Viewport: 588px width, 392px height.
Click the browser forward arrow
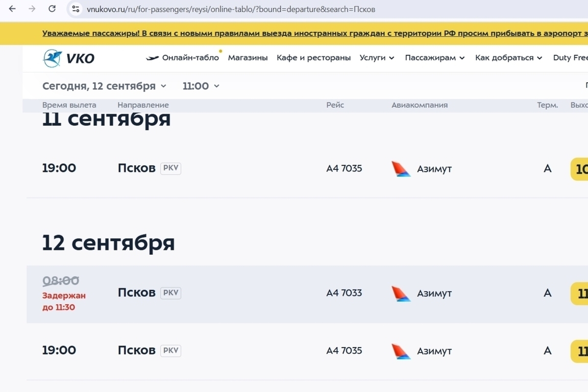(x=32, y=9)
